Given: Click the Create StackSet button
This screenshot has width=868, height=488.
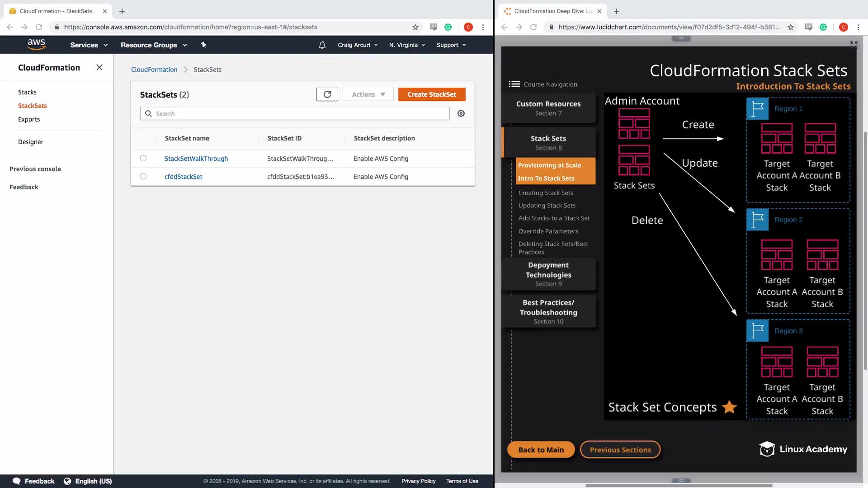Looking at the screenshot, I should click(431, 94).
